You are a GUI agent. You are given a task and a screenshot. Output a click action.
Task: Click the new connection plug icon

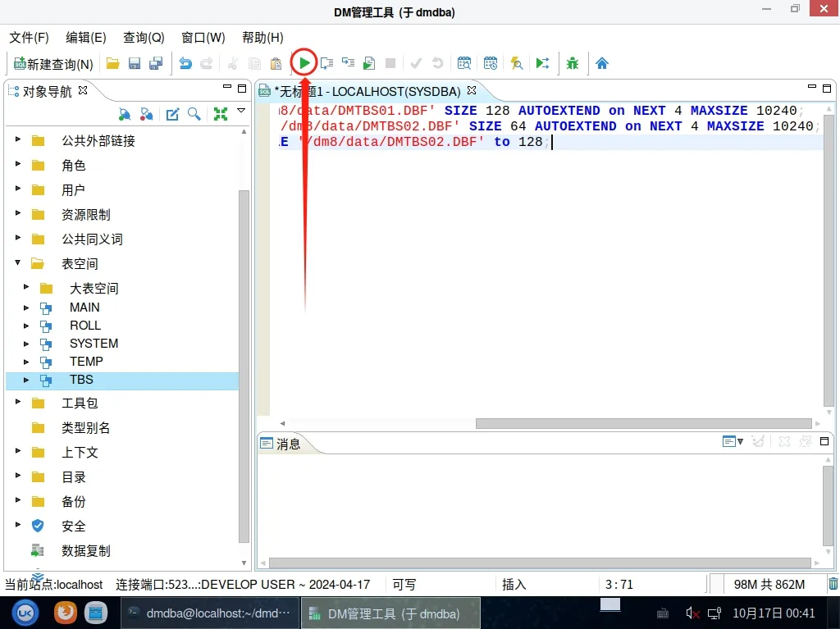pyautogui.click(x=125, y=114)
